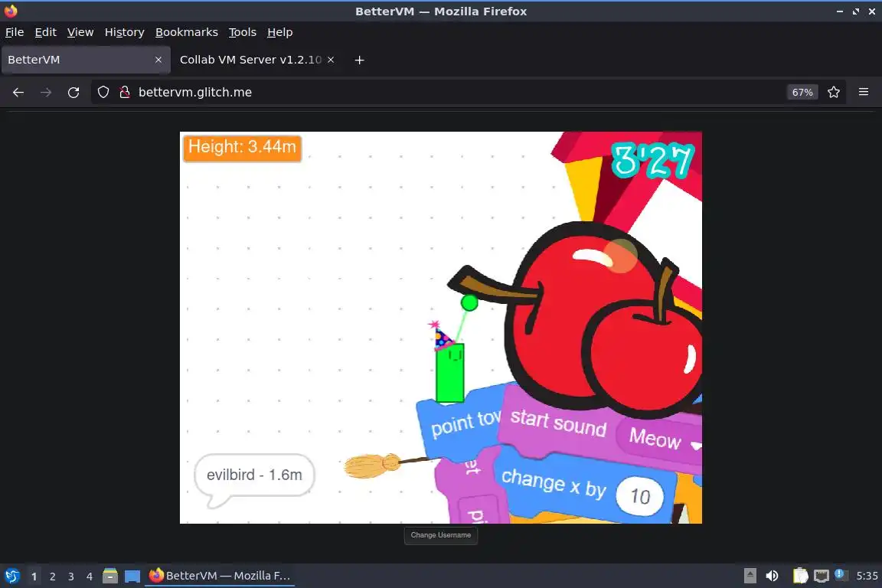Screen dimensions: 882x588
Task: Click the show desktop icon in the taskbar
Action: [x=132, y=577]
